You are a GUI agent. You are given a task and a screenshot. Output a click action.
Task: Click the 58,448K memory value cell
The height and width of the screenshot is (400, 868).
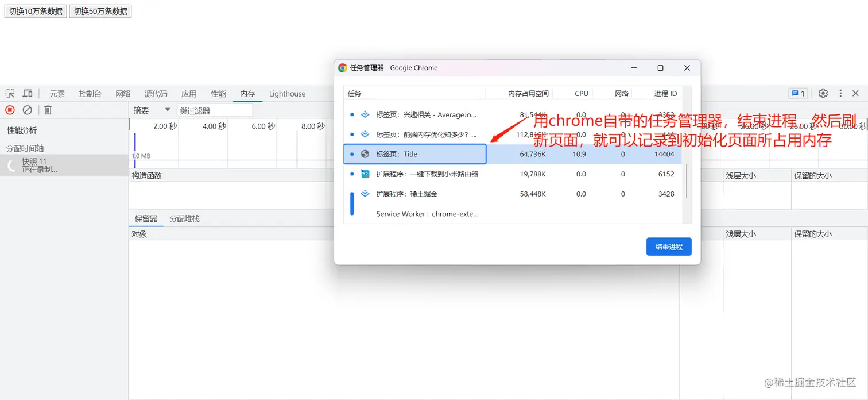[x=533, y=194]
